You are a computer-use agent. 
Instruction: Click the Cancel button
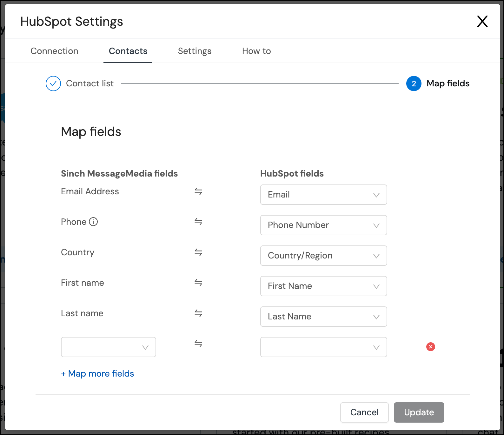click(x=364, y=412)
